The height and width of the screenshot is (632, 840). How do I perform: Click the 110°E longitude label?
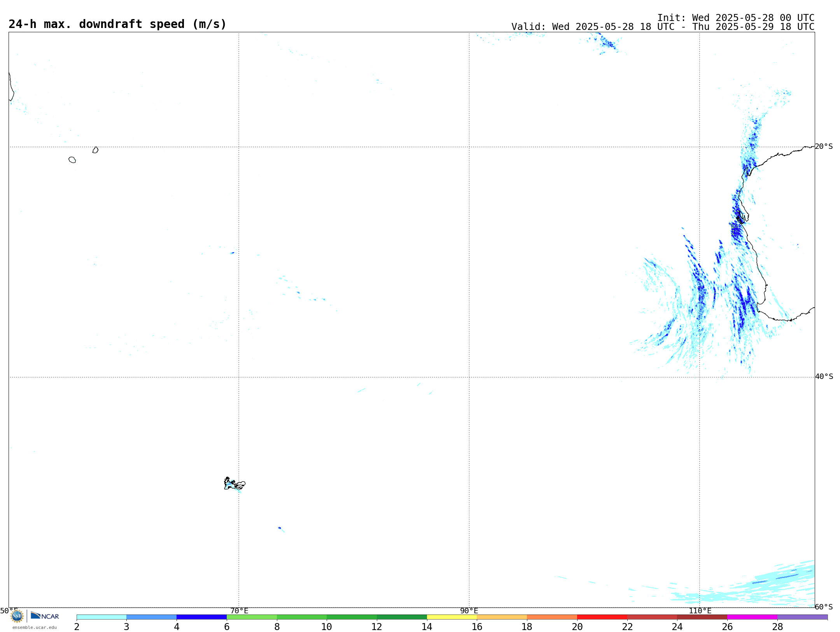700,611
